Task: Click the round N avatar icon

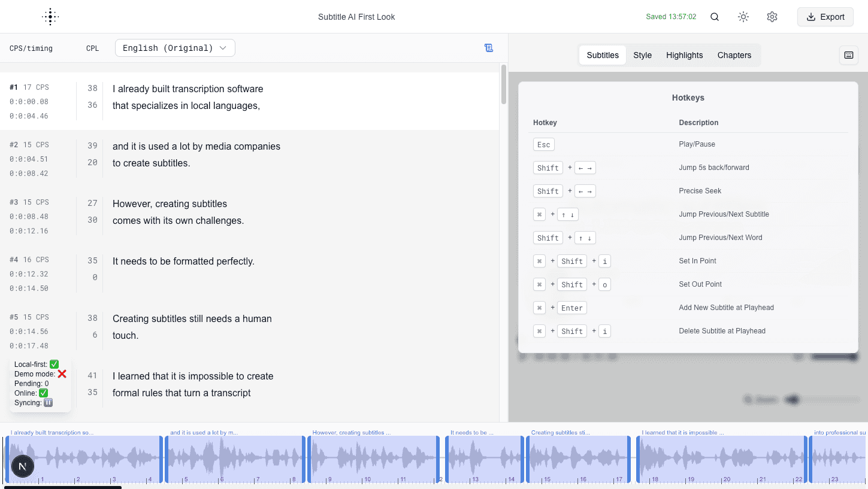Action: (23, 466)
